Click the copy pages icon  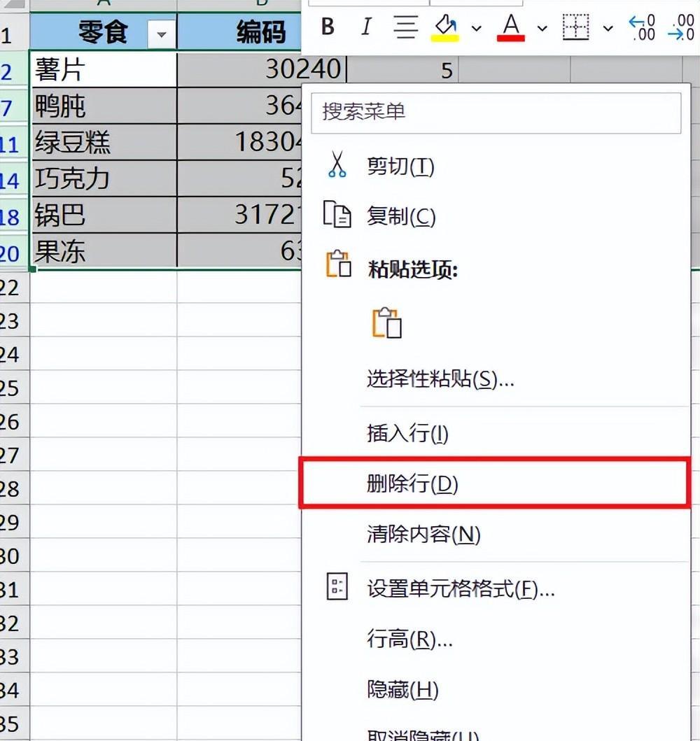[x=337, y=215]
